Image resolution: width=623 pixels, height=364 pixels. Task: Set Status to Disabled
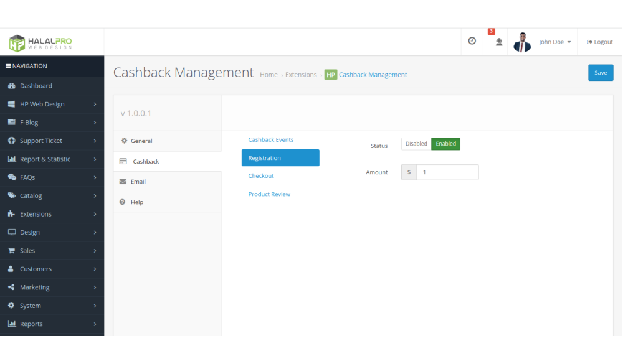coord(416,144)
